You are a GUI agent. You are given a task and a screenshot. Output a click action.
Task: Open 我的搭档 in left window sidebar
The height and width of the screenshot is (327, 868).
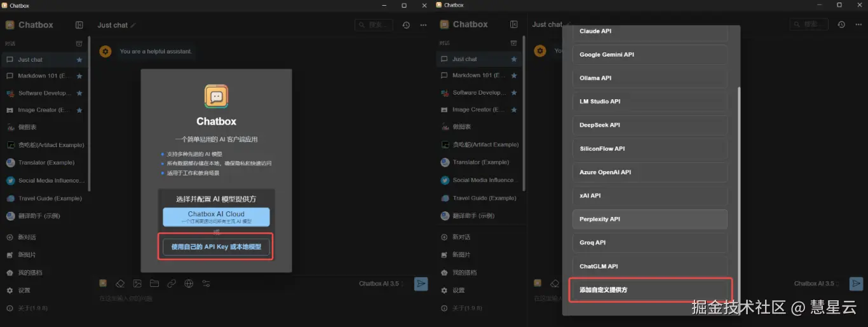point(44,273)
